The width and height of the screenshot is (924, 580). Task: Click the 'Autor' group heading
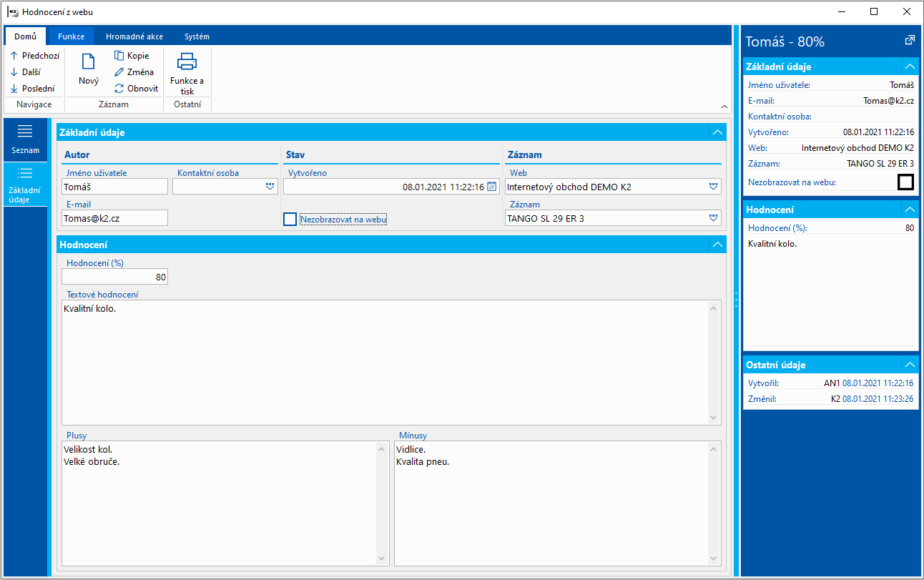point(77,154)
